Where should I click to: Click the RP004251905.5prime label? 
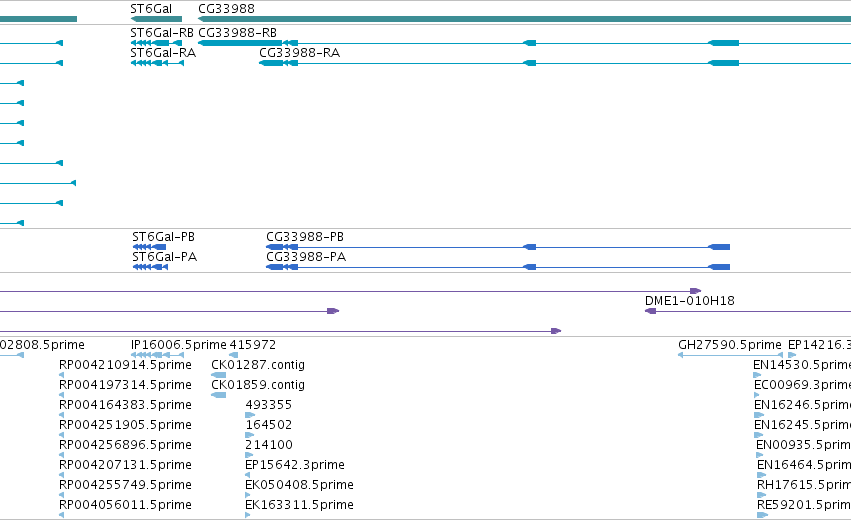[125, 425]
